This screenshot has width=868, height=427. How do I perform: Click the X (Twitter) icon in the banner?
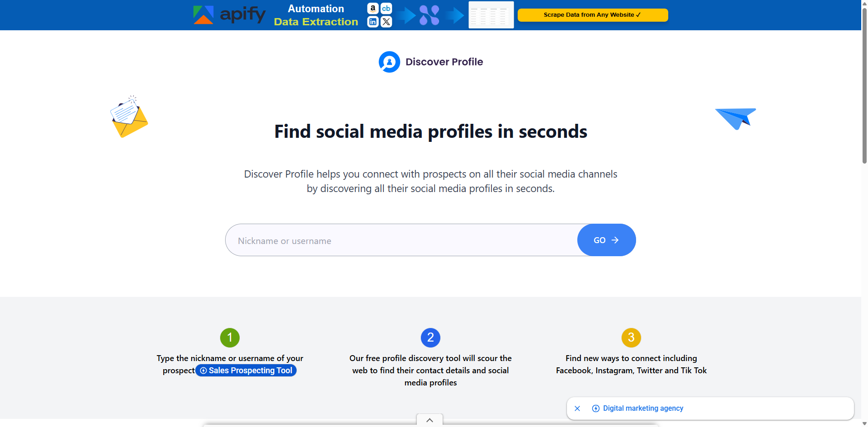point(386,22)
